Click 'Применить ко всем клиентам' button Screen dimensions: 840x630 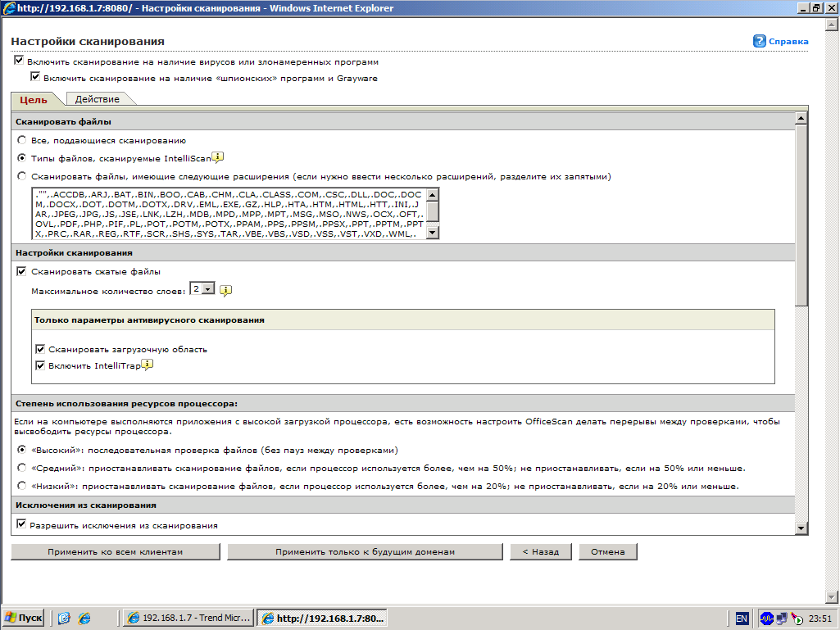pyautogui.click(x=116, y=552)
